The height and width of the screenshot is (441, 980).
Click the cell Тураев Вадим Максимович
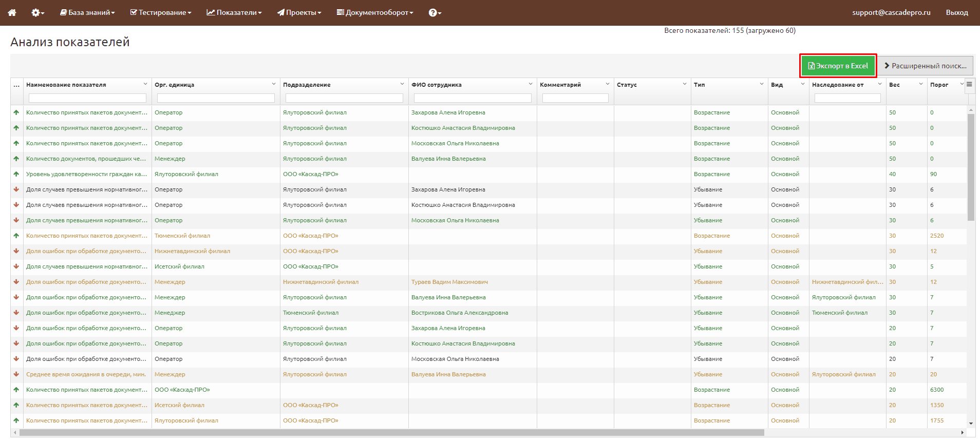[473, 282]
